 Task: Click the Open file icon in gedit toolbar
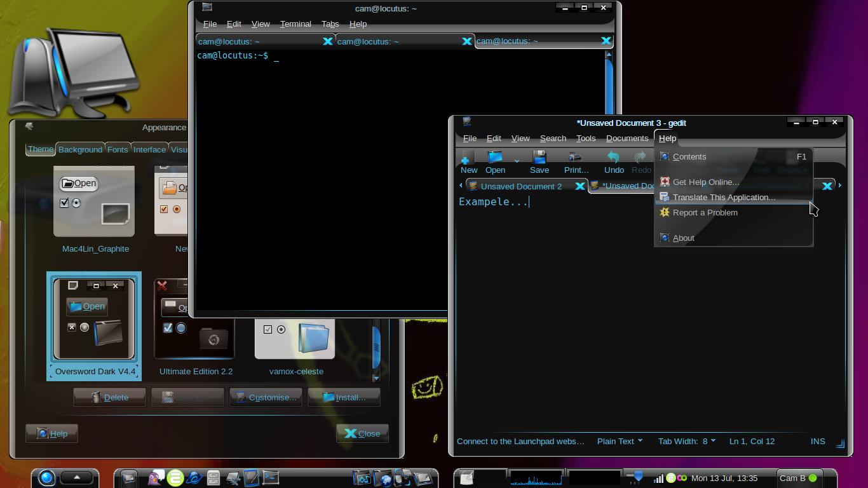point(495,157)
